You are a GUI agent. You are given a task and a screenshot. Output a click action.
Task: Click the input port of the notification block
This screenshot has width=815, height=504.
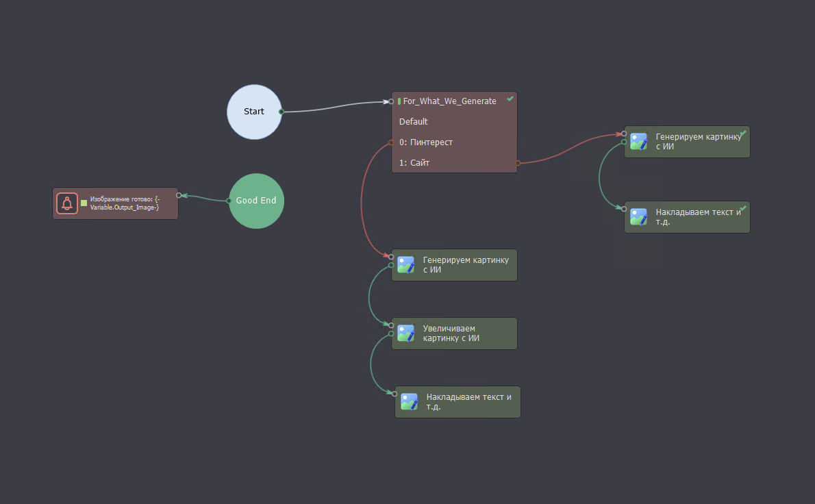[x=179, y=195]
